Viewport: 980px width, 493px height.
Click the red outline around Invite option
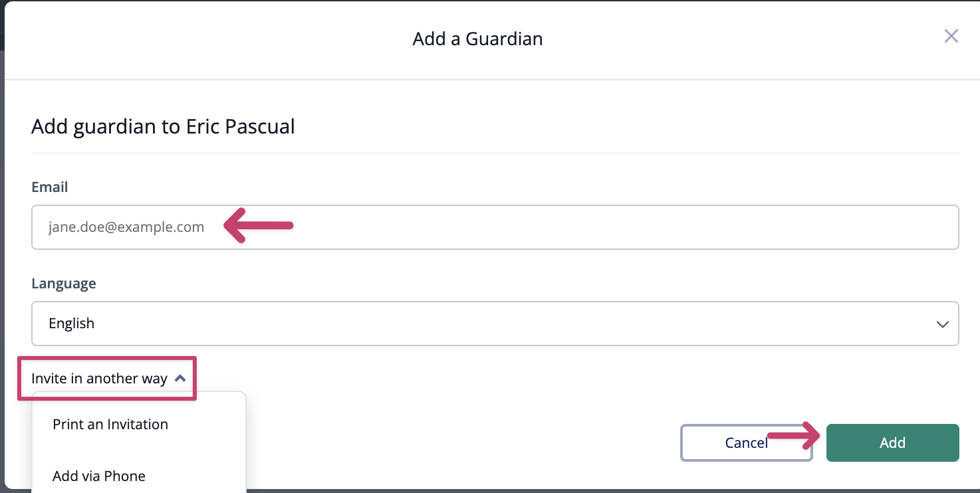106,358
